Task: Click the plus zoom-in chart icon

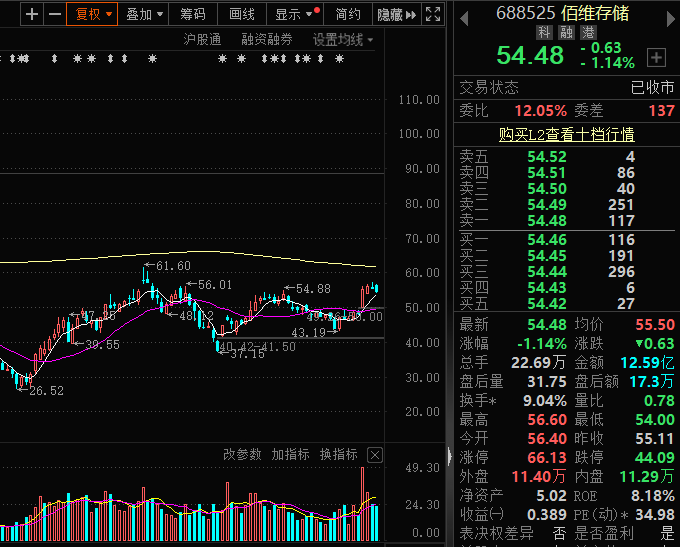Action: [x=32, y=14]
